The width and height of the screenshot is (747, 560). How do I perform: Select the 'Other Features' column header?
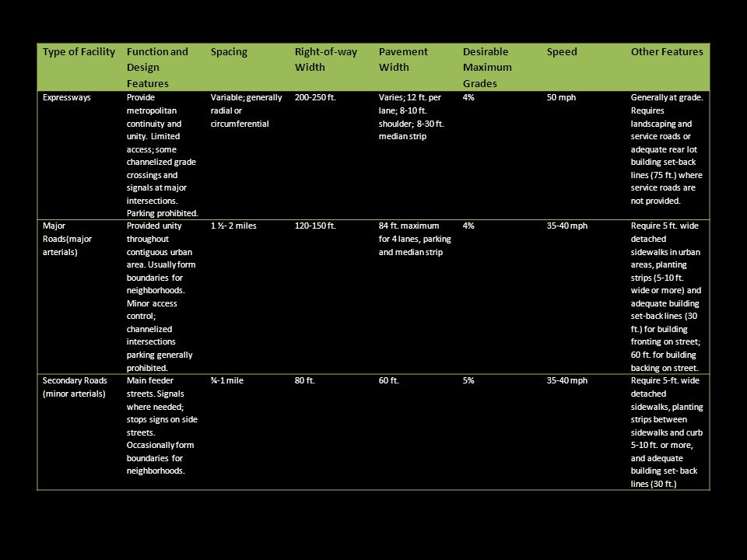tap(667, 52)
